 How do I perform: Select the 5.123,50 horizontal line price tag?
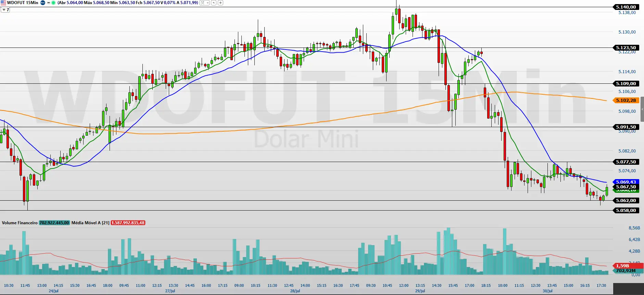coord(626,48)
